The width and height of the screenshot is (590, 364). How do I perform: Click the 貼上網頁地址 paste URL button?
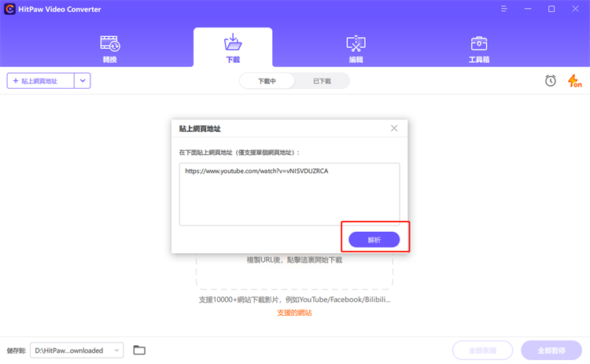41,81
